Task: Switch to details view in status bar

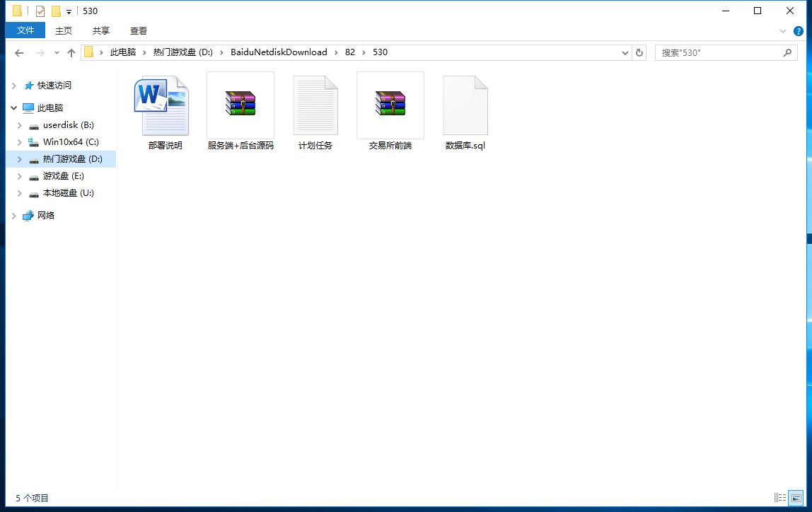Action: (780, 498)
